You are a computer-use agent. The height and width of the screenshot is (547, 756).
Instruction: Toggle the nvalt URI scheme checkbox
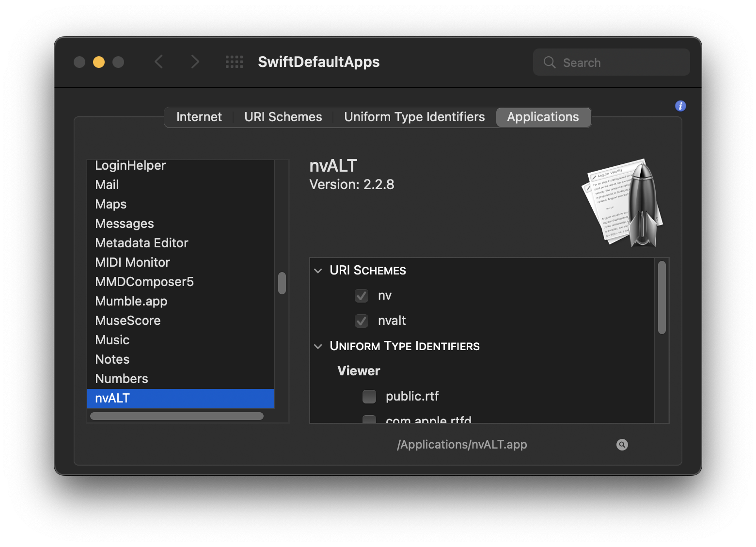click(x=362, y=321)
